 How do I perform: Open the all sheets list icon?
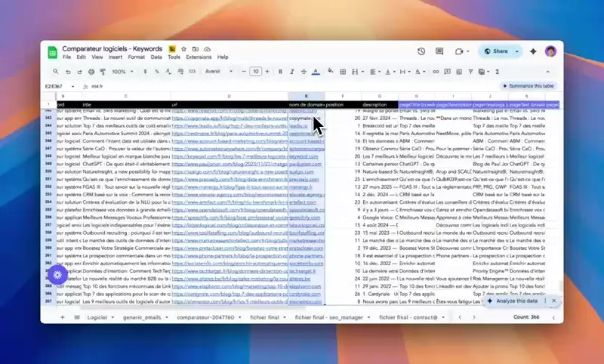[77, 317]
